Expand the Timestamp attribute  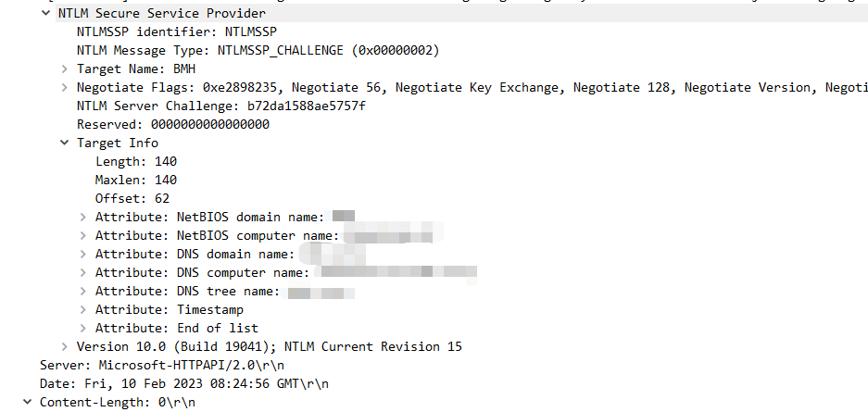point(83,309)
